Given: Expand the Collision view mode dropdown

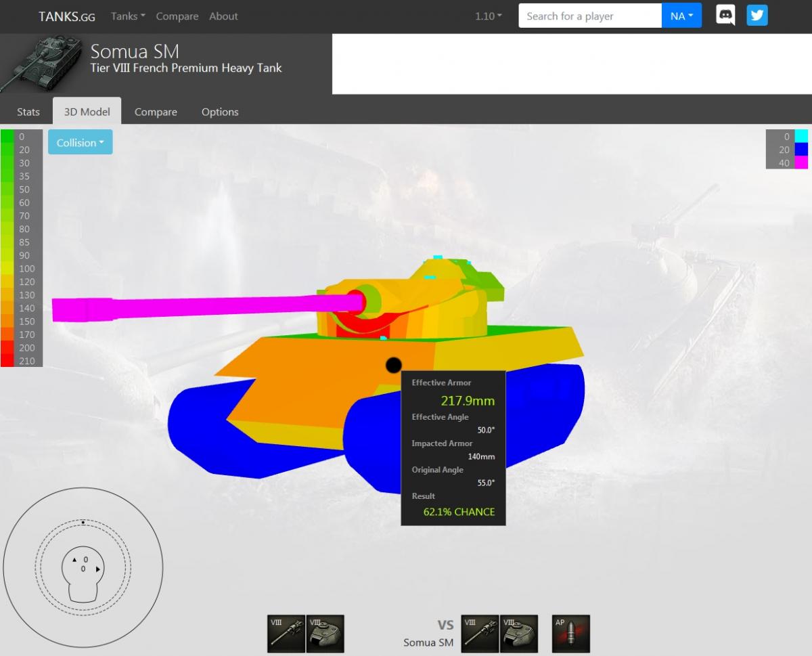Looking at the screenshot, I should click(x=80, y=142).
